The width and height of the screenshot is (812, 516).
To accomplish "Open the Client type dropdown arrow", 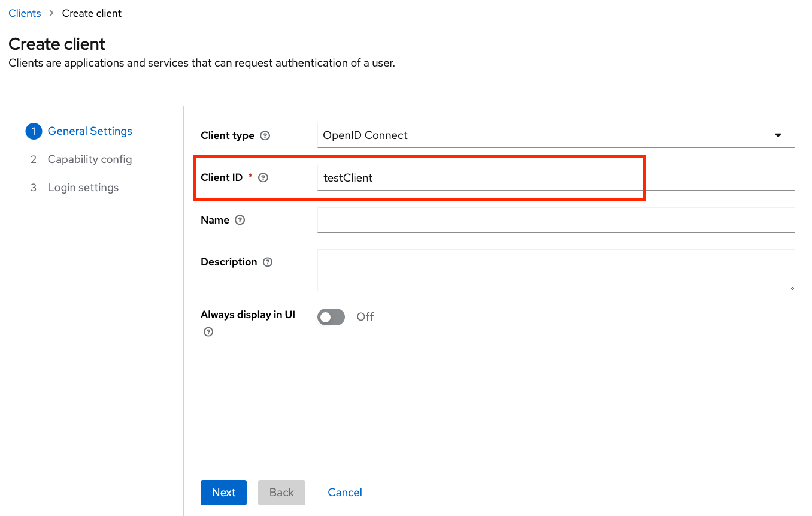I will (778, 135).
